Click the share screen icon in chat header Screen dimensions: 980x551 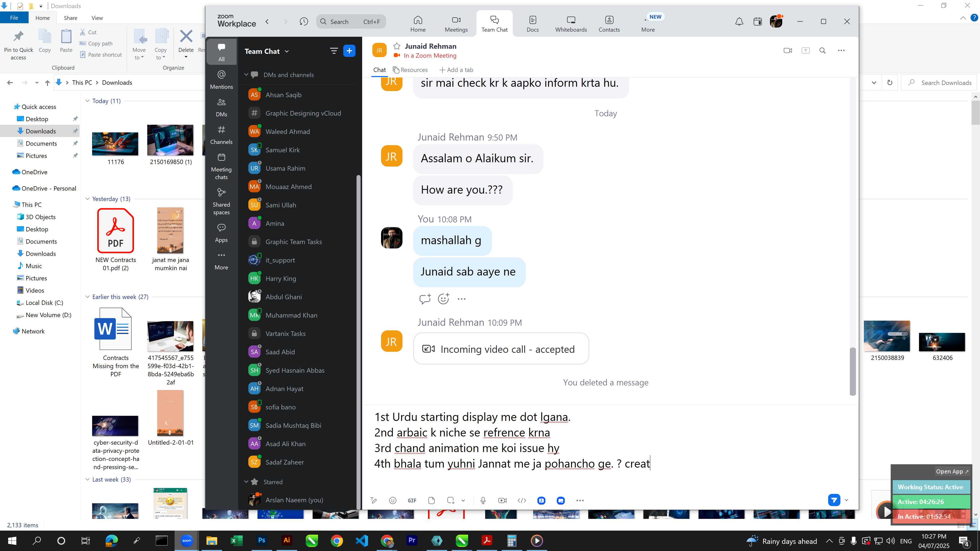coord(805,51)
